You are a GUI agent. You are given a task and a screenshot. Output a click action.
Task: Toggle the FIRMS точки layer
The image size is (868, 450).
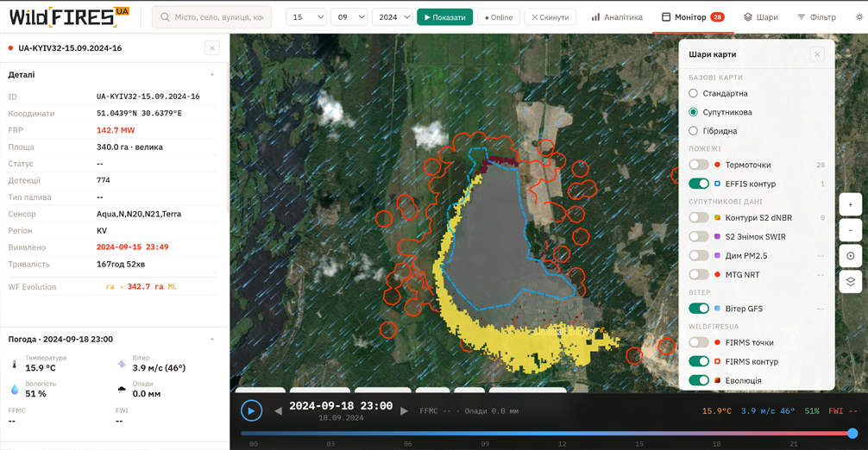699,343
